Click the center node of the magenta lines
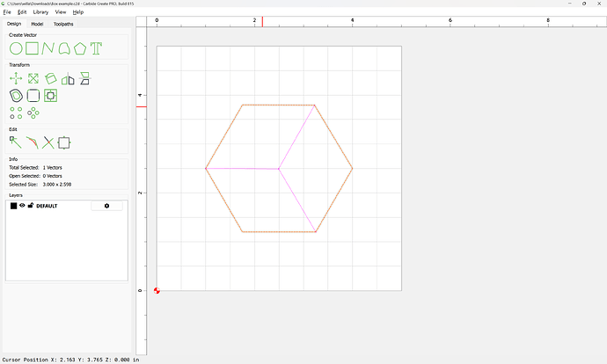The width and height of the screenshot is (607, 364). (279, 169)
